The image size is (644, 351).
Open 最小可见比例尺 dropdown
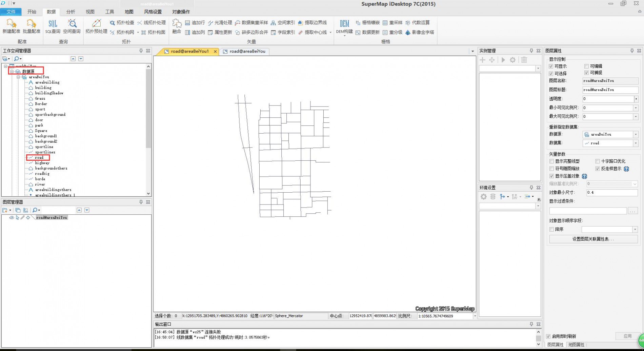click(636, 108)
